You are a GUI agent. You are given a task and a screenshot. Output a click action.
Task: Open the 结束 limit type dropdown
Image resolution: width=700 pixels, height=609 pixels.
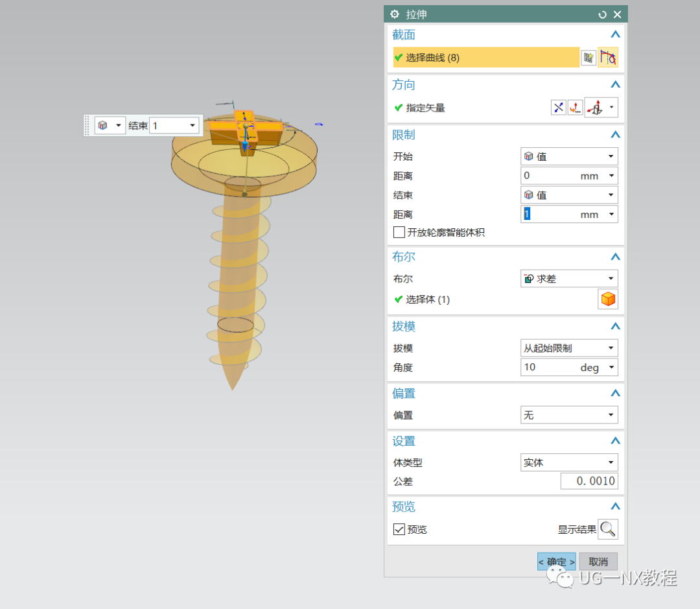point(569,195)
